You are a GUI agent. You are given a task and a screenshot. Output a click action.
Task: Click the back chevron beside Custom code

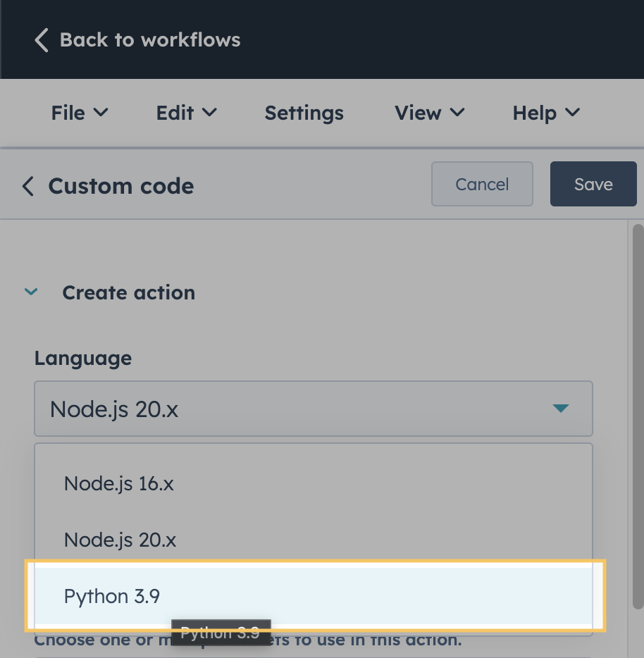pyautogui.click(x=27, y=186)
